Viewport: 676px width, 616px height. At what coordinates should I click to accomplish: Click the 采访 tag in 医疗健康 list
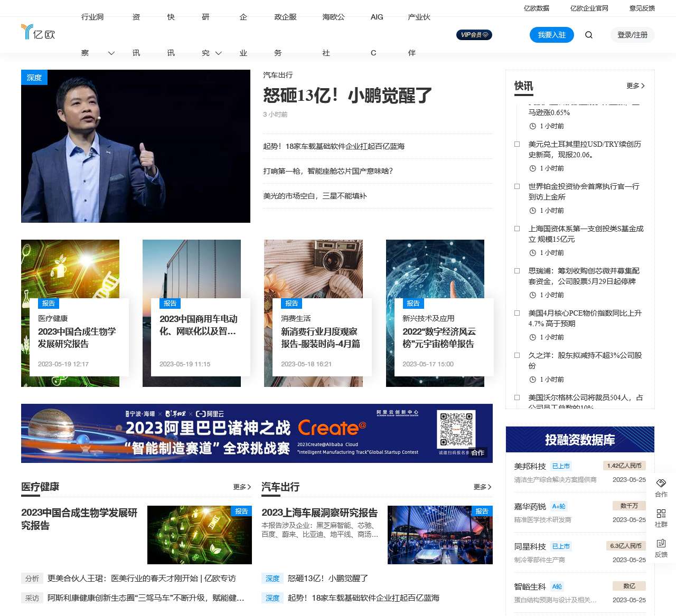click(32, 598)
